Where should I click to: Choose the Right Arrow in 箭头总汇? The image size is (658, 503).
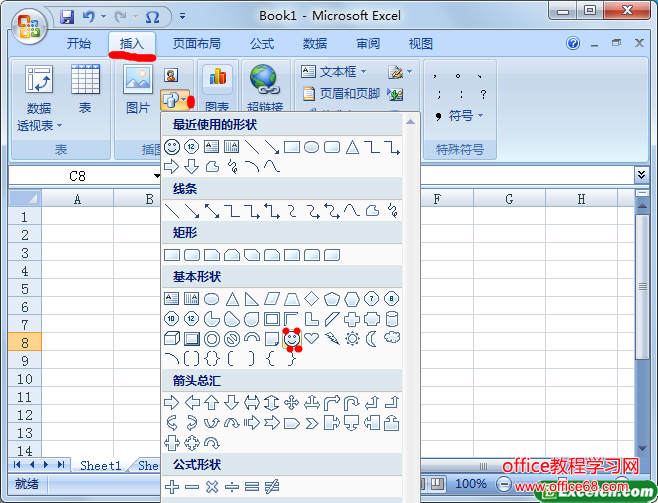[171, 403]
